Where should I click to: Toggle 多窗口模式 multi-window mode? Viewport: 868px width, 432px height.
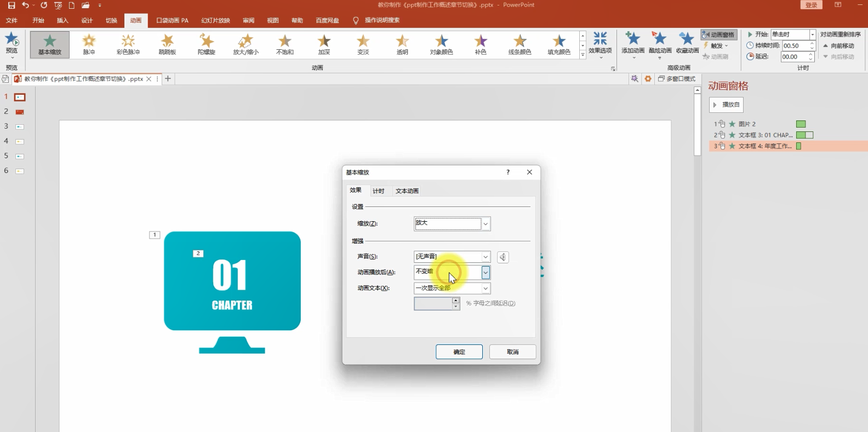point(677,79)
